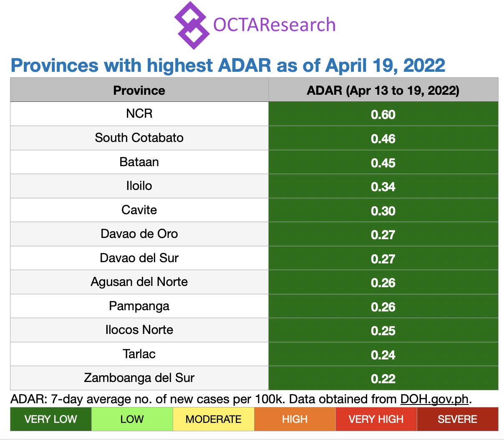Click the VERY LOW dark green swatch
This screenshot has height=440, width=504.
[50, 419]
